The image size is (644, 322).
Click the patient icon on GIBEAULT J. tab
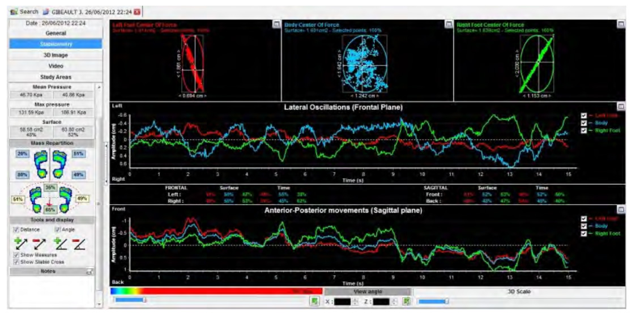45,11
